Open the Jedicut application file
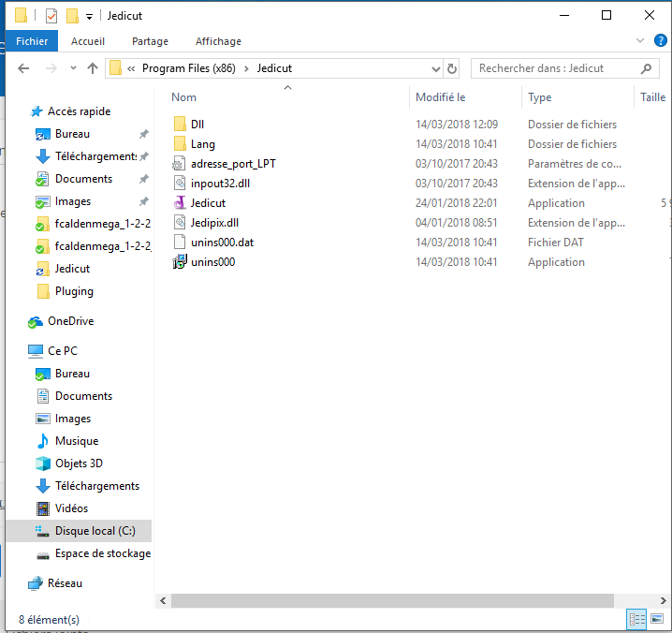The height and width of the screenshot is (633, 672). [x=207, y=203]
